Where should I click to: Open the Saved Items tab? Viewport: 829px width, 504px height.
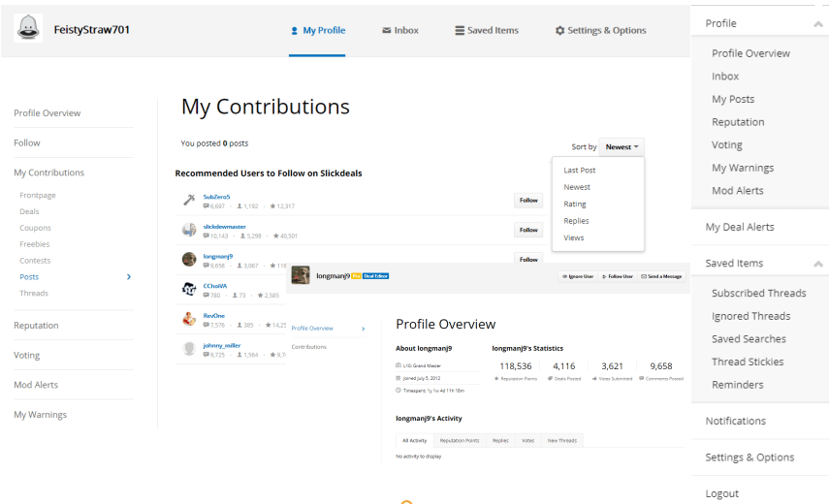(x=487, y=31)
